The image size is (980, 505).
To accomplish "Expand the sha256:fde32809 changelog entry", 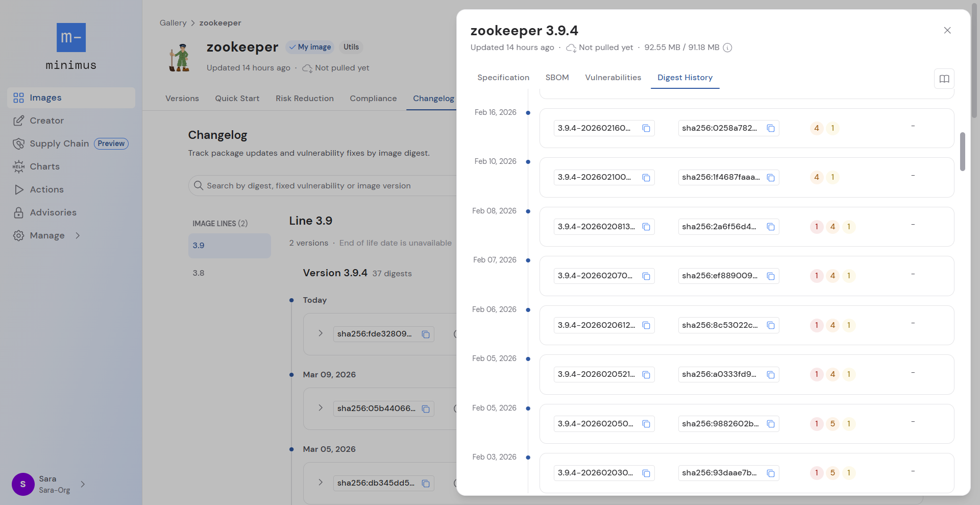I will pos(321,333).
